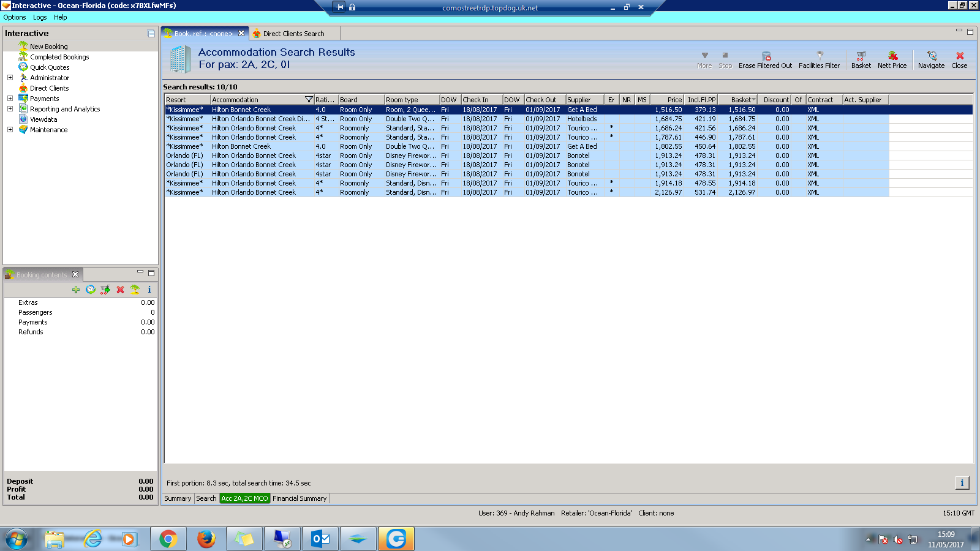The width and height of the screenshot is (980, 551).
Task: Click the 478.55 Incl.Fl.PP value
Action: (x=705, y=183)
